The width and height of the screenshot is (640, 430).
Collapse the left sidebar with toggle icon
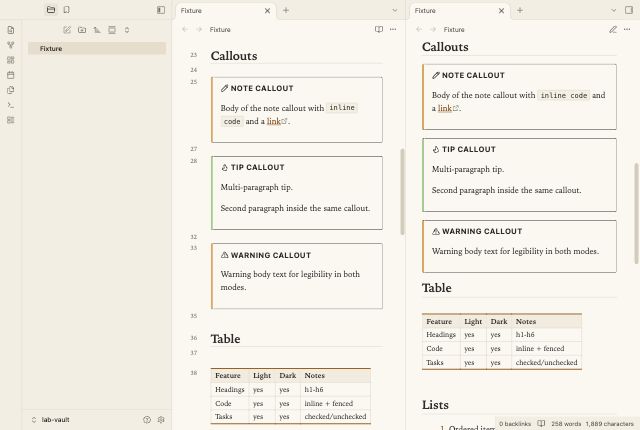(x=161, y=10)
